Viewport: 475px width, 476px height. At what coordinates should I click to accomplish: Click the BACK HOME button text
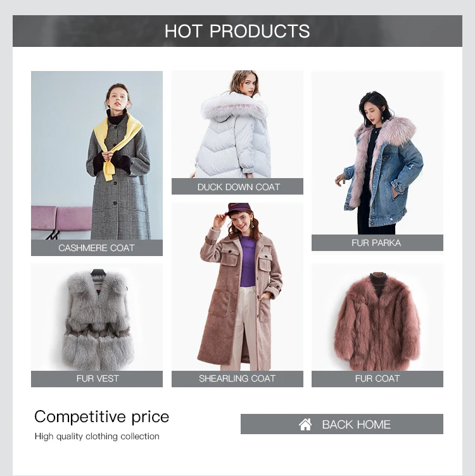(x=356, y=425)
